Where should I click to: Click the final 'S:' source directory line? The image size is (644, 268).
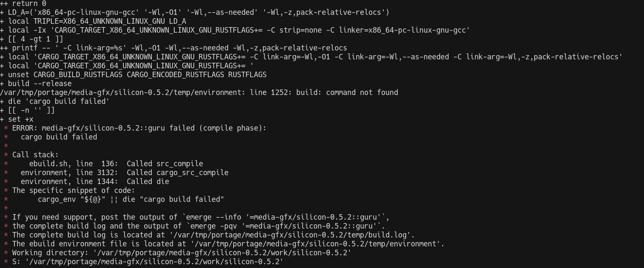point(148,262)
